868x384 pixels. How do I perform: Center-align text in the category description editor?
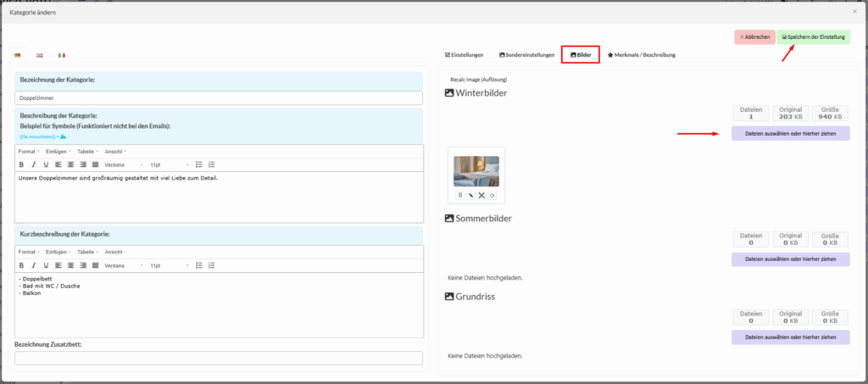point(70,164)
